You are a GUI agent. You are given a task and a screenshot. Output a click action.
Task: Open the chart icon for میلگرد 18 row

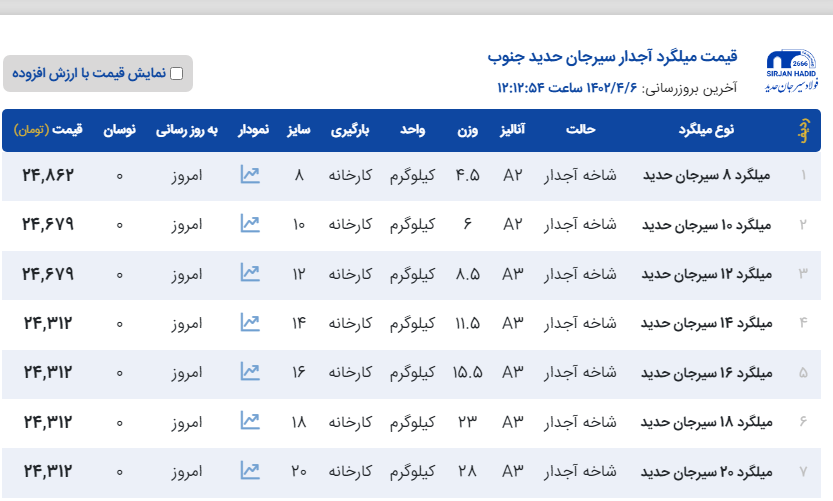point(250,421)
